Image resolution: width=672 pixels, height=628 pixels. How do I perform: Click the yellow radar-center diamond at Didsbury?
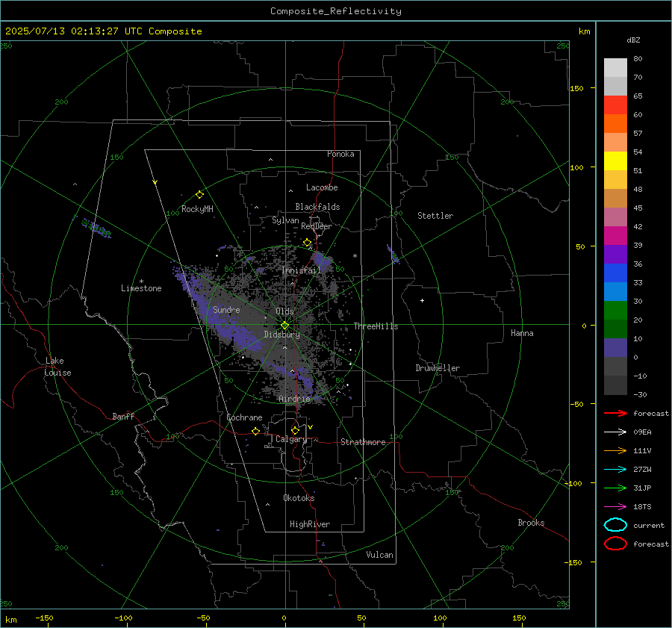(284, 326)
